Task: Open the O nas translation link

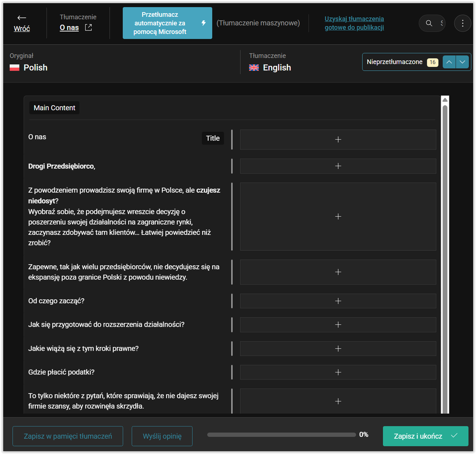Action: [x=69, y=27]
